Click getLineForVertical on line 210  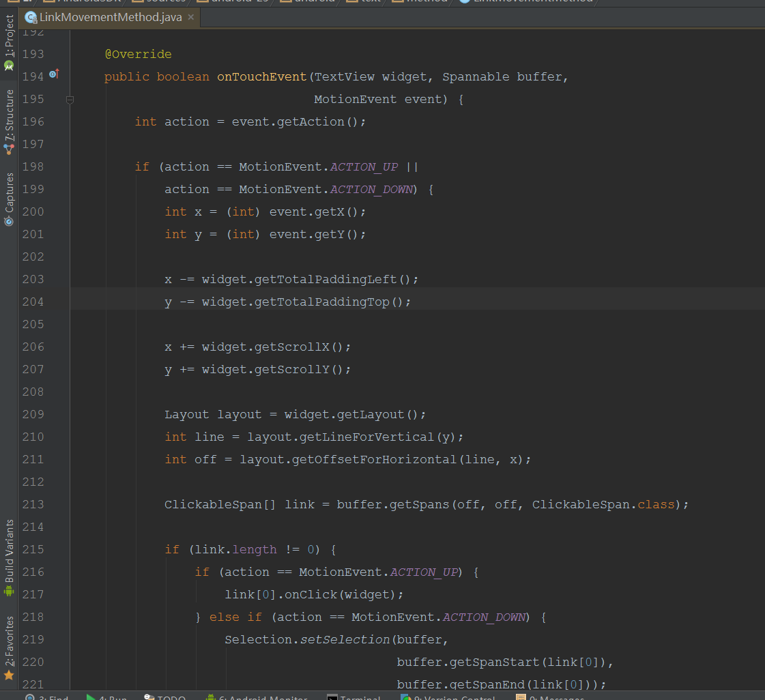366,437
